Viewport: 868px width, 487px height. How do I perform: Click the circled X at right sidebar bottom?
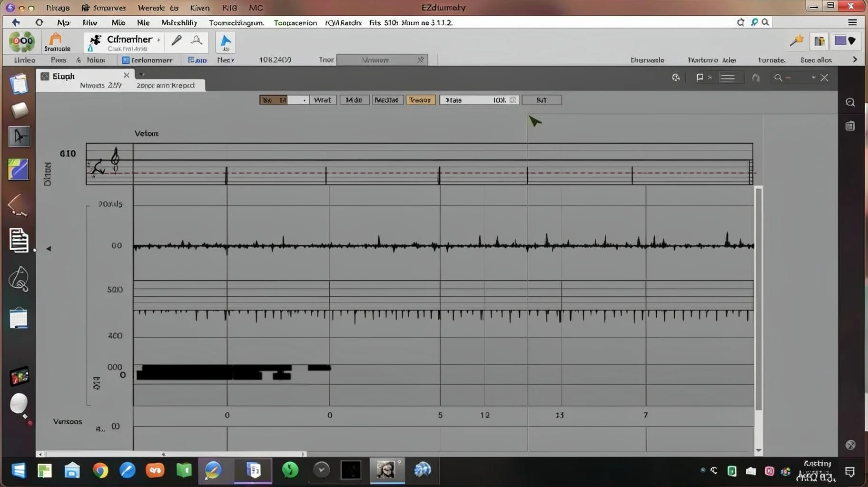850,445
